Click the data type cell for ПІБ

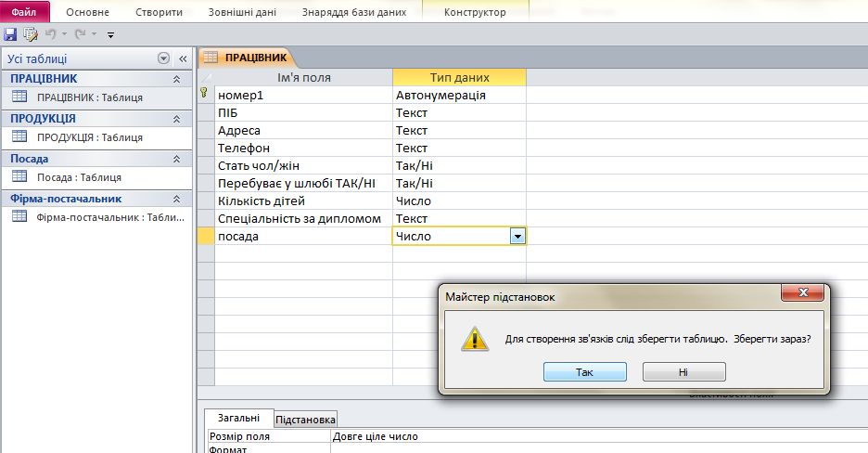point(459,113)
